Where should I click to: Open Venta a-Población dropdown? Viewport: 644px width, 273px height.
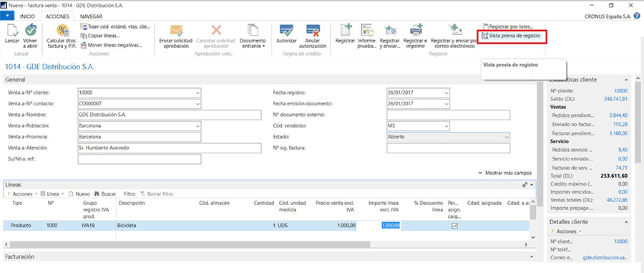(x=198, y=126)
